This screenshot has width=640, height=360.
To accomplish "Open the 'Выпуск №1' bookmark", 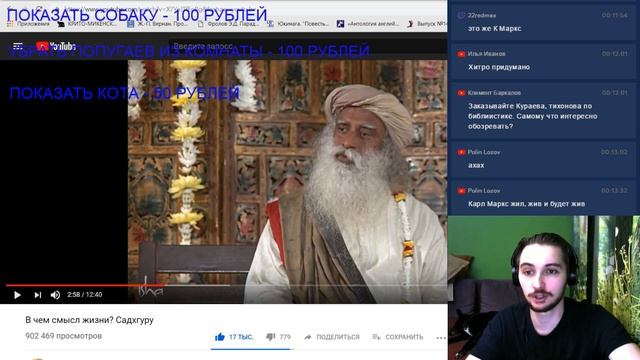I will tap(427, 24).
